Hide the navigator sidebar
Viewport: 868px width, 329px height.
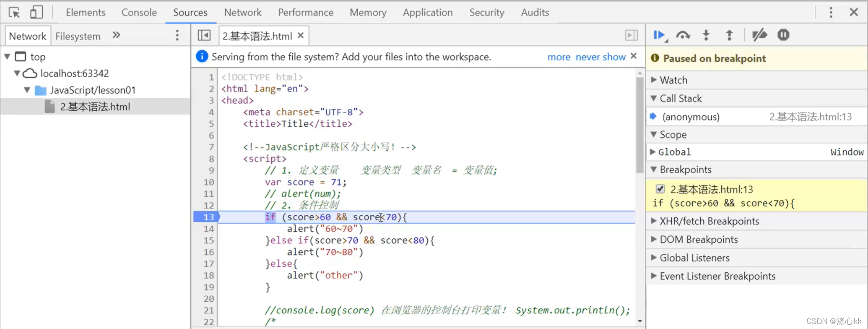pos(204,35)
